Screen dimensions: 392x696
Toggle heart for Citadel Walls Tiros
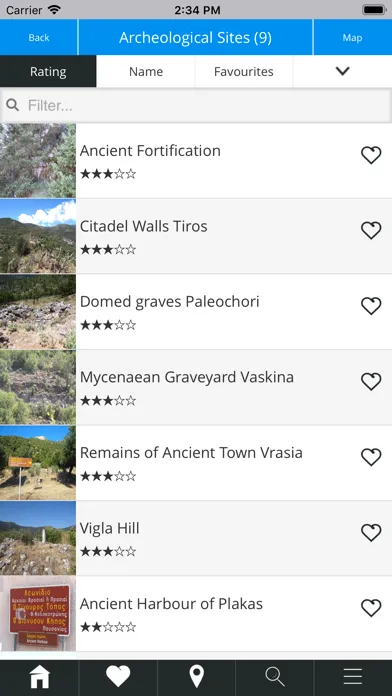tap(371, 231)
